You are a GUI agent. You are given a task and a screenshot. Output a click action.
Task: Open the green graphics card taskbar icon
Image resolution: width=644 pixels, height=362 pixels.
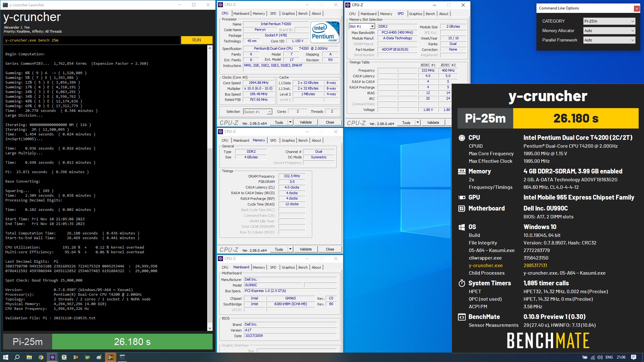[87, 357]
